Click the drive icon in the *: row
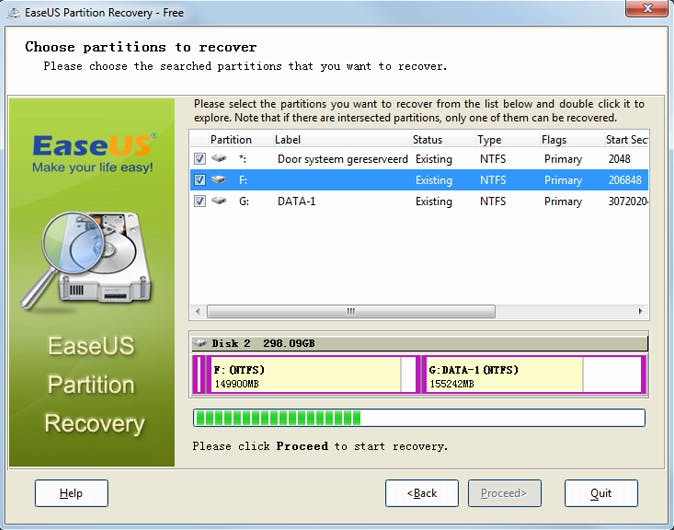 coord(219,158)
